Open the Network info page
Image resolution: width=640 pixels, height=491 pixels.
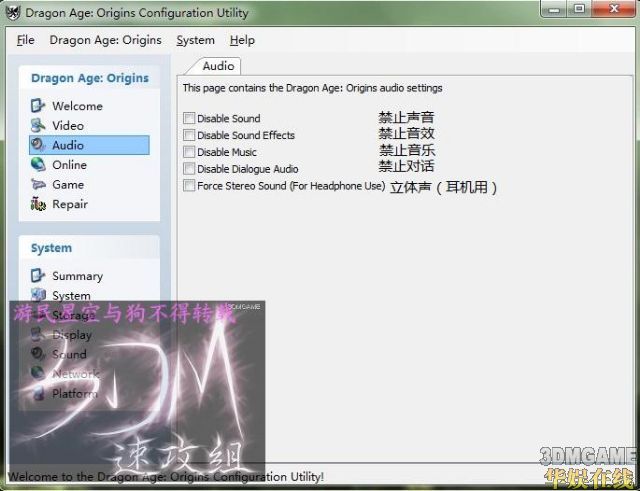pyautogui.click(x=76, y=374)
